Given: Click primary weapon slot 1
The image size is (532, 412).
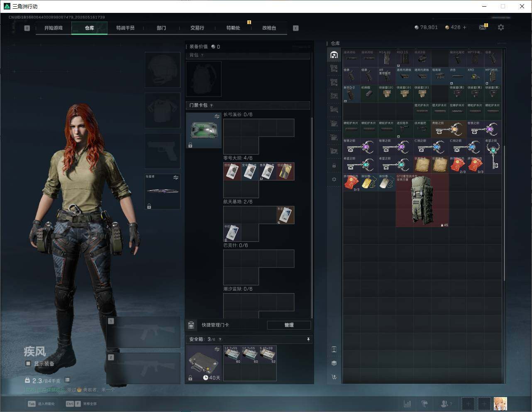Looking at the screenshot, I should click(x=144, y=332).
